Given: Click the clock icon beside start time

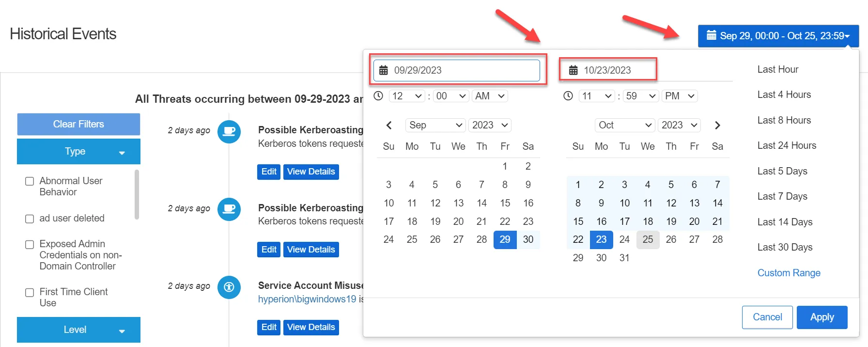Looking at the screenshot, I should click(378, 96).
